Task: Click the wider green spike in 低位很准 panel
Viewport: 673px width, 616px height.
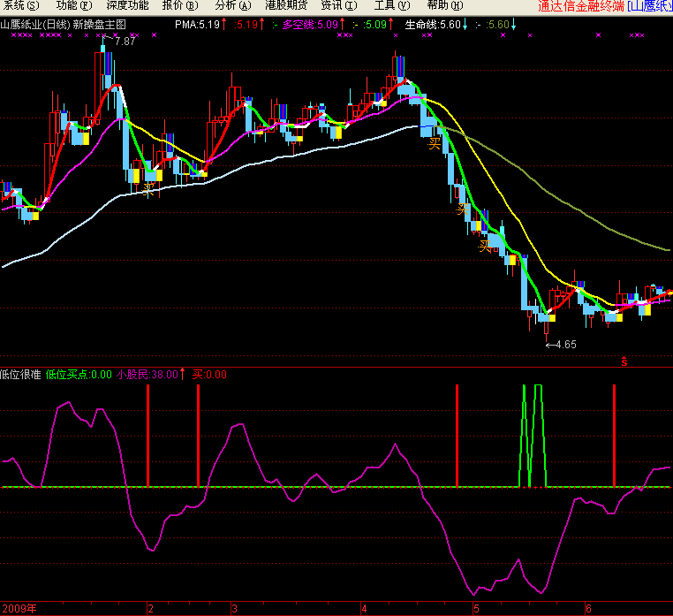Action: 538,436
